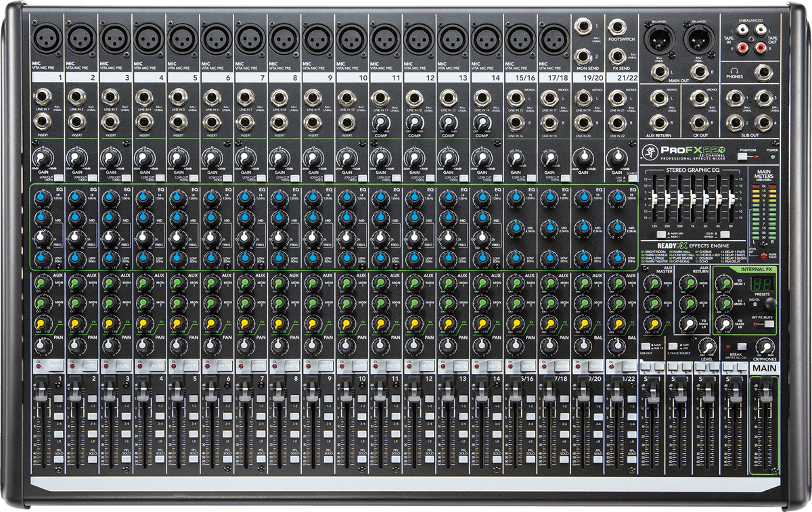Switch USB OUT between Main and Sub 1-2

(645, 346)
